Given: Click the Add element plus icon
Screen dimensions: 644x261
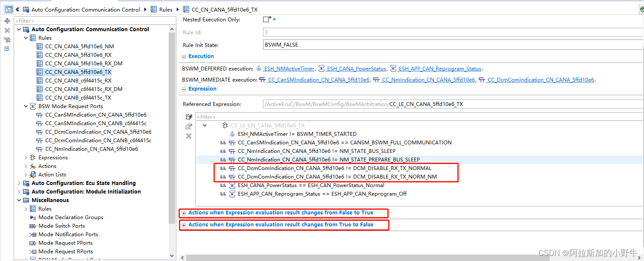Looking at the screenshot, I should click(7, 20).
